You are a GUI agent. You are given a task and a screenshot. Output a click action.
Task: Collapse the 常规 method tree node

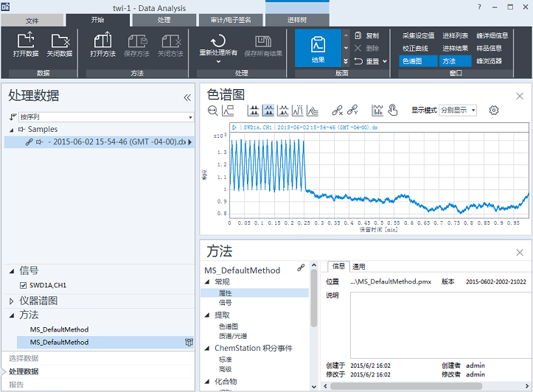click(x=207, y=282)
